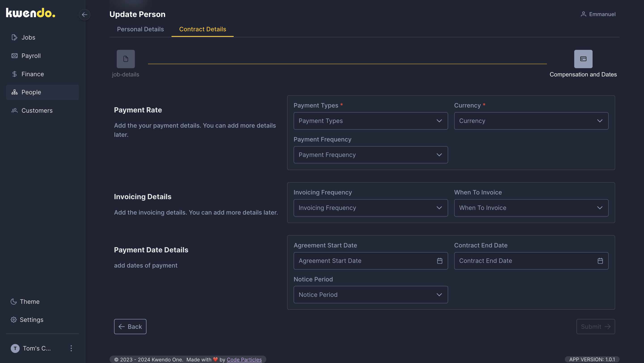Click the Back arrow icon
This screenshot has width=644, height=363.
122,327
